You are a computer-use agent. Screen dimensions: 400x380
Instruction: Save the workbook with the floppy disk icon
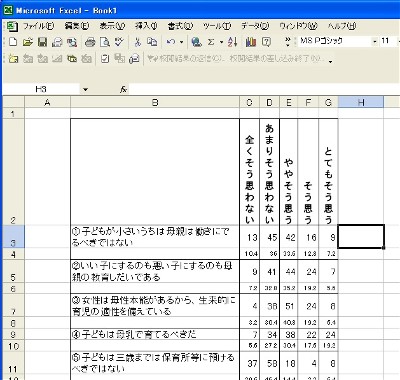point(42,42)
